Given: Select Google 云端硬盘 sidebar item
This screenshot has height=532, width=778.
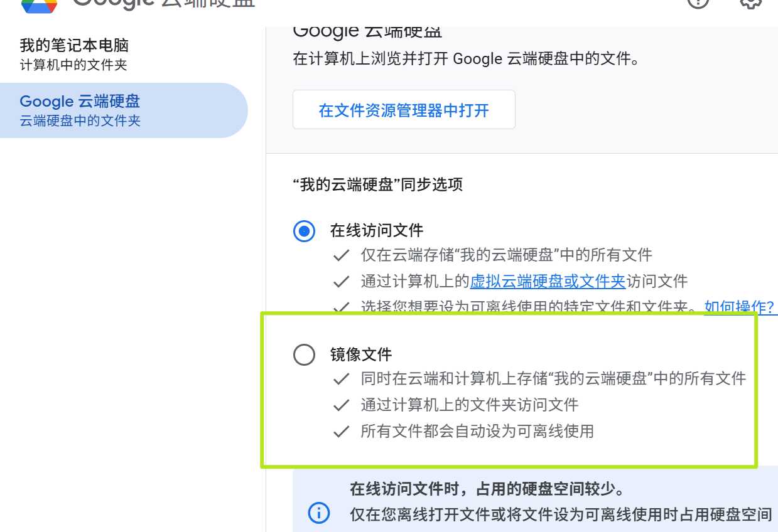Looking at the screenshot, I should point(80,110).
